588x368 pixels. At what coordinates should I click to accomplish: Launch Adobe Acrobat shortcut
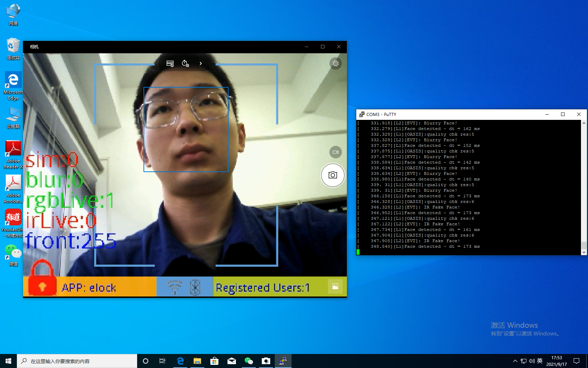point(13,189)
